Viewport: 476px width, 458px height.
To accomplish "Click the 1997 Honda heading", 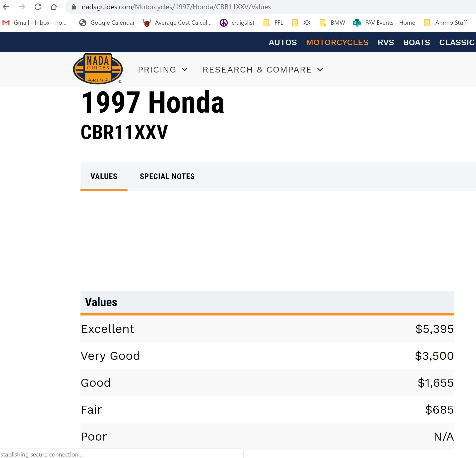I will click(152, 102).
